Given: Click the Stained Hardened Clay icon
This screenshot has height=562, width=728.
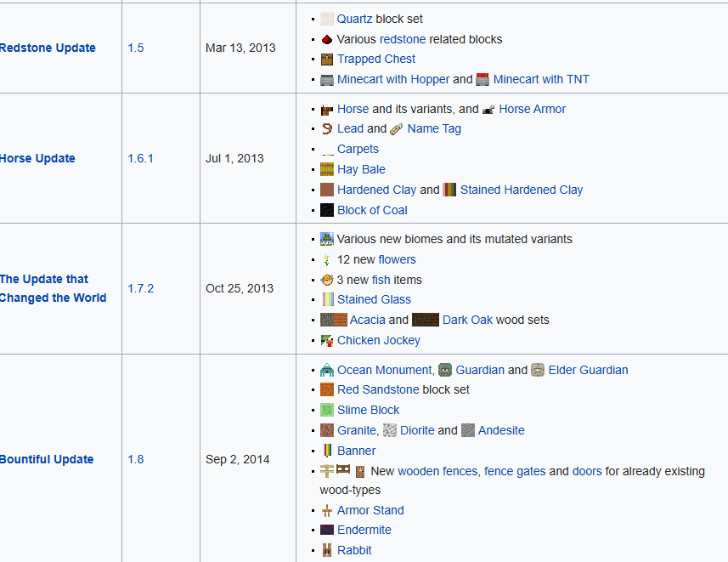Looking at the screenshot, I should pos(449,190).
